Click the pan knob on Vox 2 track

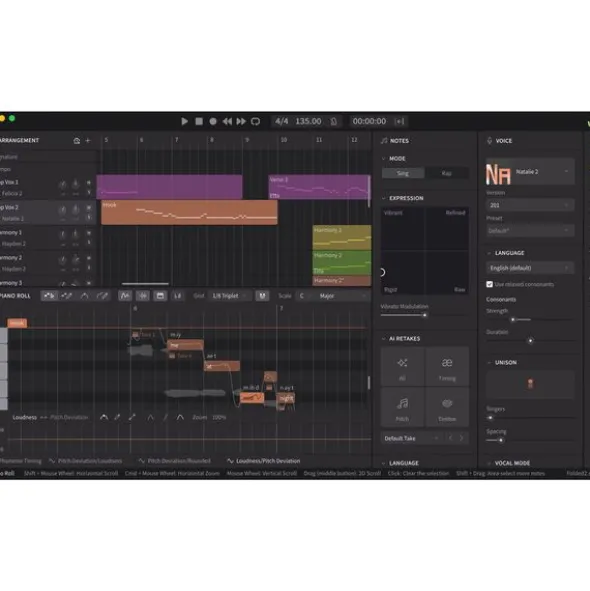tap(75, 210)
